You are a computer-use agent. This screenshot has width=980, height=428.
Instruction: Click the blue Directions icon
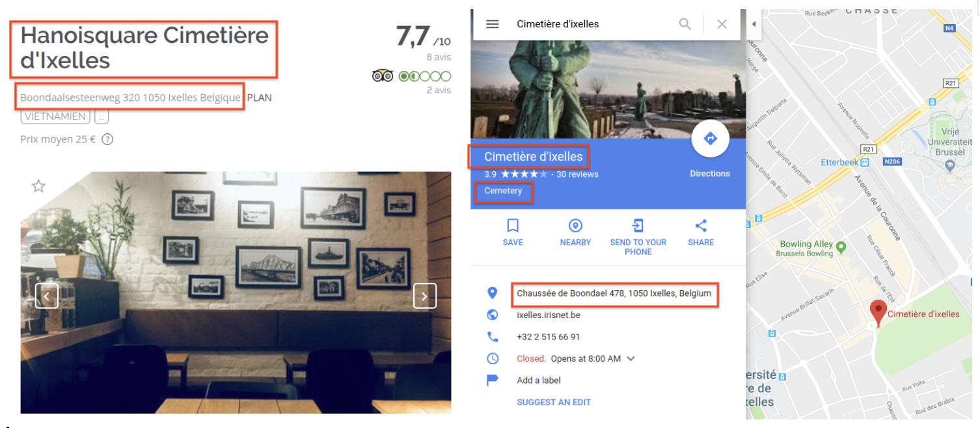click(710, 139)
